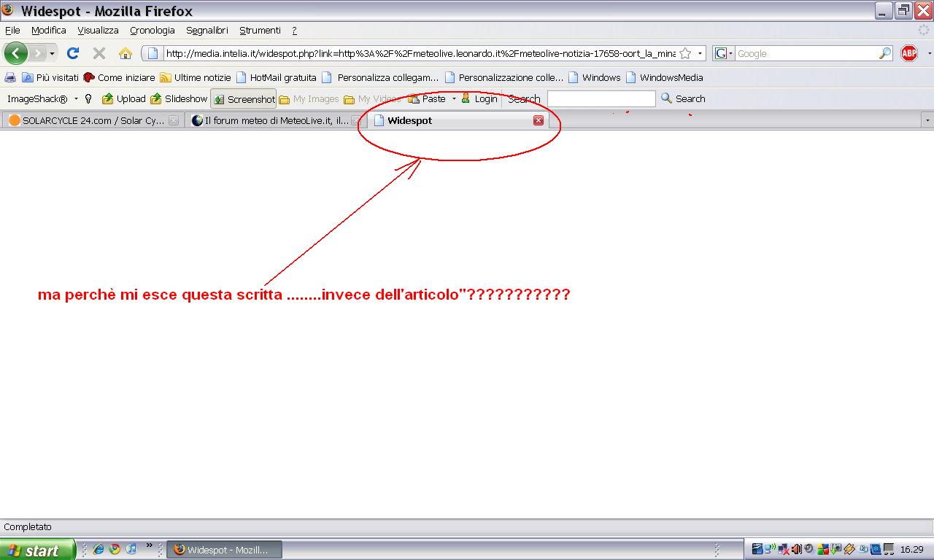The image size is (934, 560).
Task: Click the green Back navigation button
Action: 16,53
